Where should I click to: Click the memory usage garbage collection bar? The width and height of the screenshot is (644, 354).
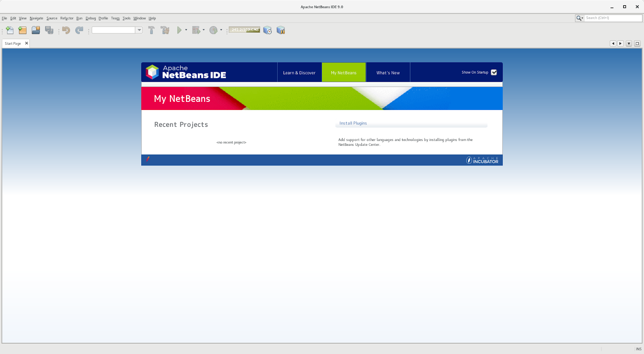coord(245,30)
